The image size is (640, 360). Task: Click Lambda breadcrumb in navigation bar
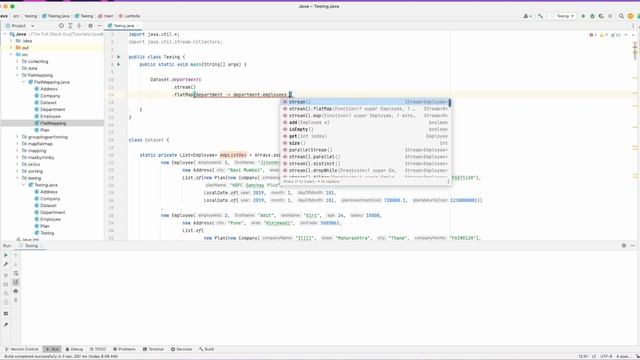pyautogui.click(x=129, y=16)
